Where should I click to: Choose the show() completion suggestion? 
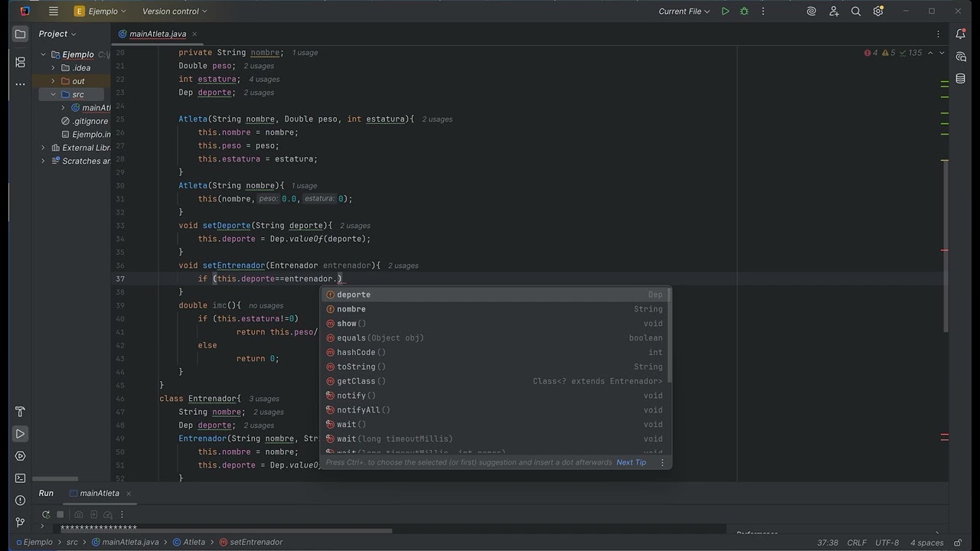point(495,324)
